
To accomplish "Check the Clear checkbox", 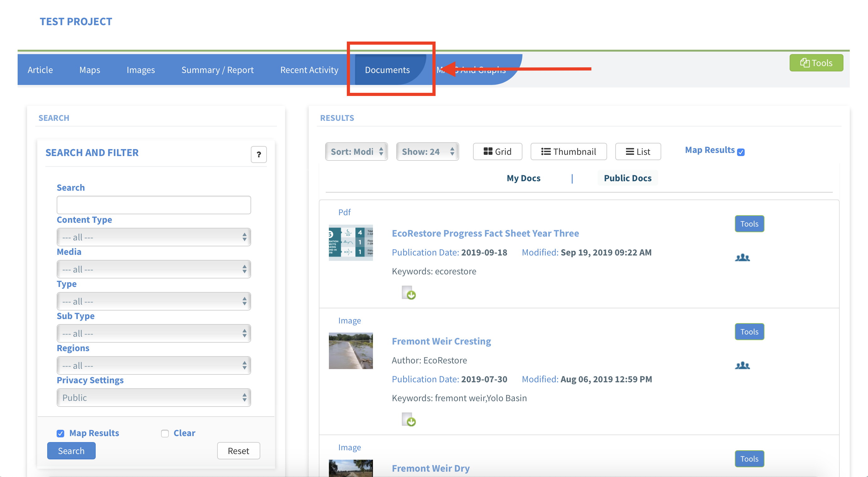I will (x=165, y=433).
